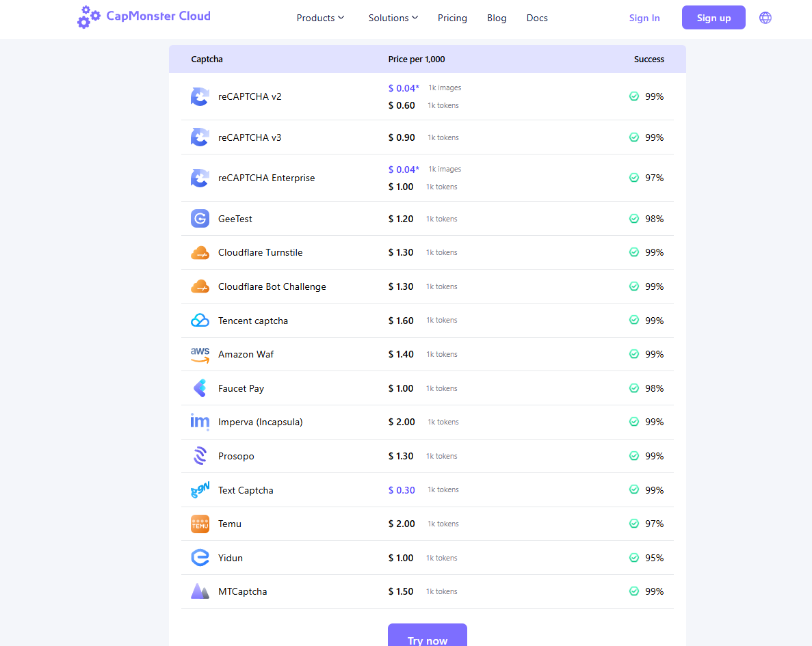
Task: Click the Cloudflare Turnstile cloud icon
Action: [200, 253]
